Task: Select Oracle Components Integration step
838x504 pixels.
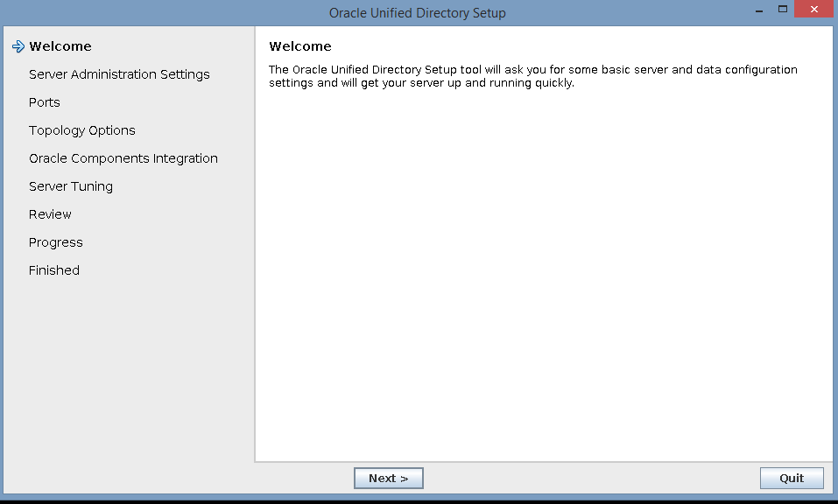Action: (123, 158)
